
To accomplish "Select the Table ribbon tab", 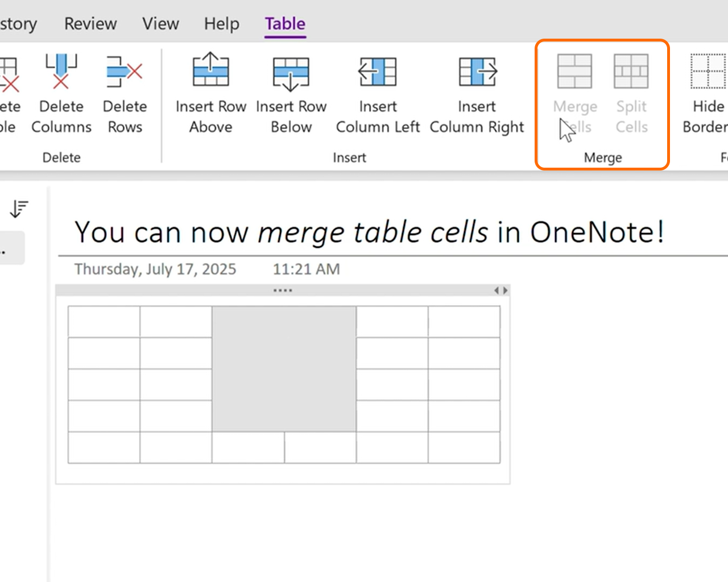I will coord(285,24).
